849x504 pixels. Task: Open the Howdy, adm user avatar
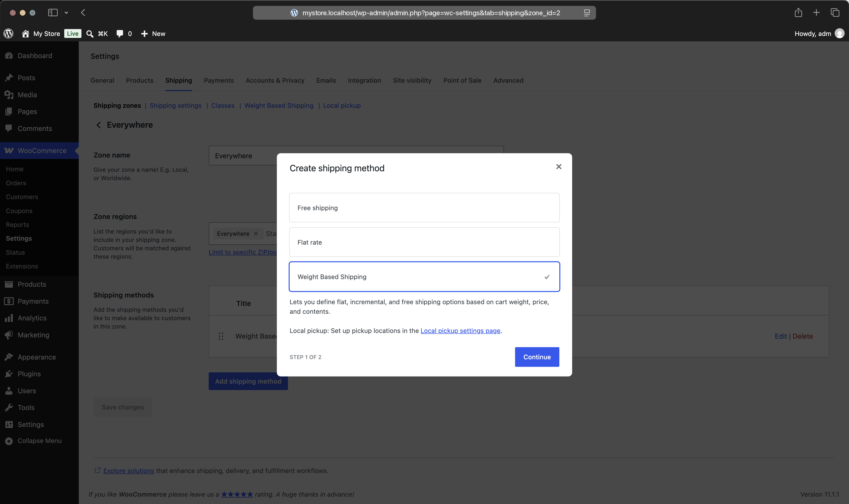[x=839, y=33]
